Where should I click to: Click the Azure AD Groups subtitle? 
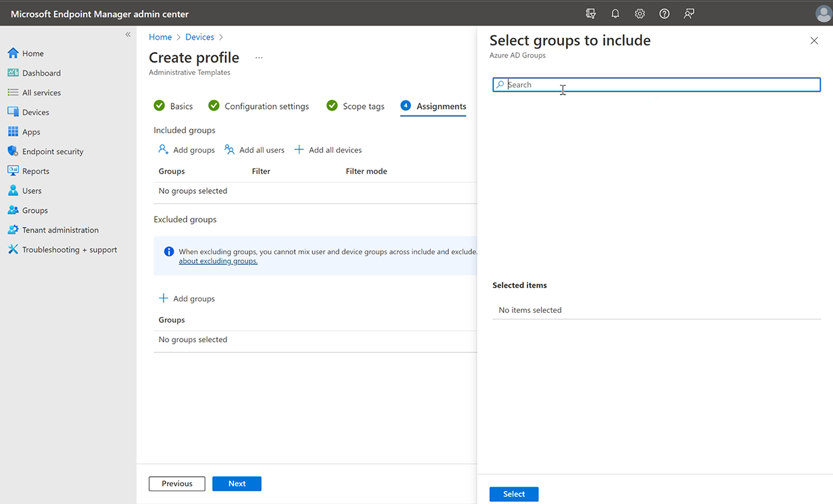[517, 55]
